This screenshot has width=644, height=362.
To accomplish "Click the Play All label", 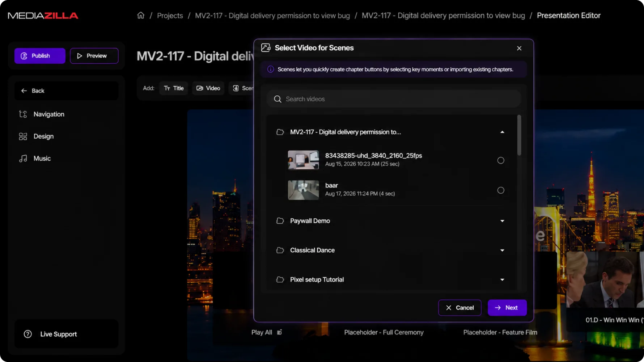I will click(262, 332).
